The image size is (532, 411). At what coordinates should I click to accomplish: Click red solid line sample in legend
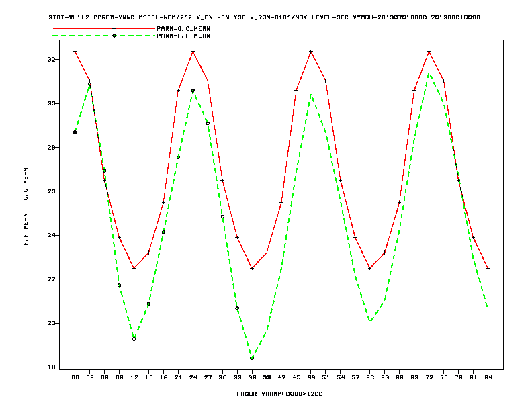(104, 28)
